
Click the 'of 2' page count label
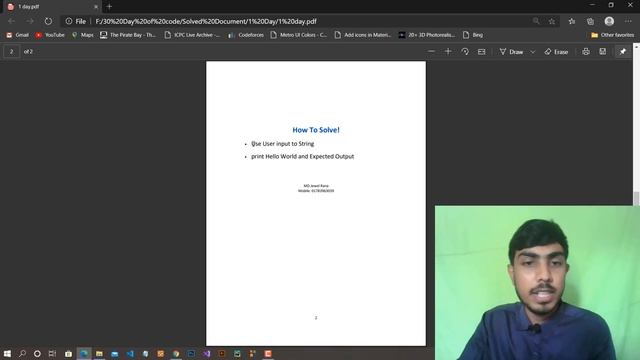point(28,52)
